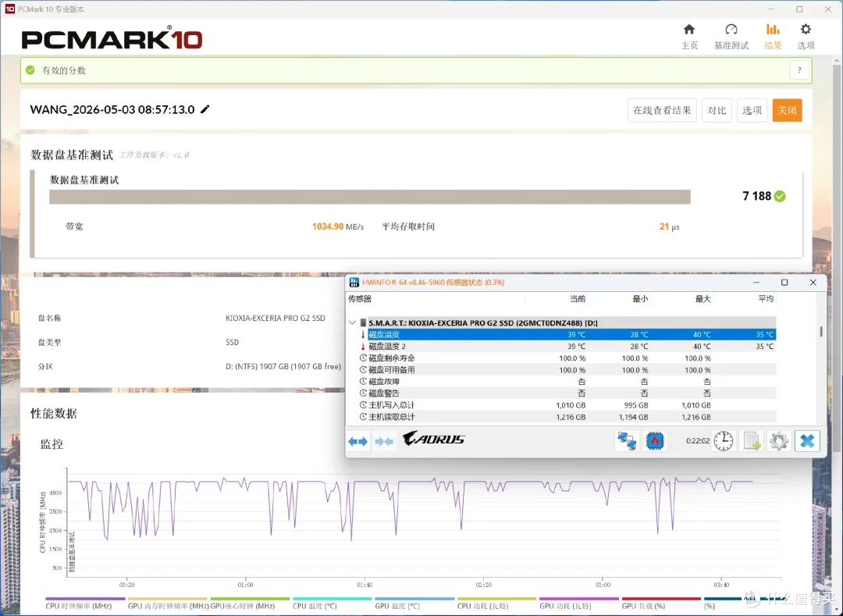Minimize the HWiNFO window
Image resolution: width=843 pixels, height=616 pixels.
coord(756,282)
